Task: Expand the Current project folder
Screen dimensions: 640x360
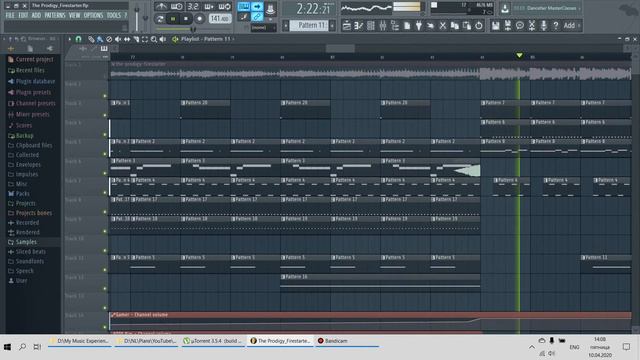Action: tap(34, 60)
